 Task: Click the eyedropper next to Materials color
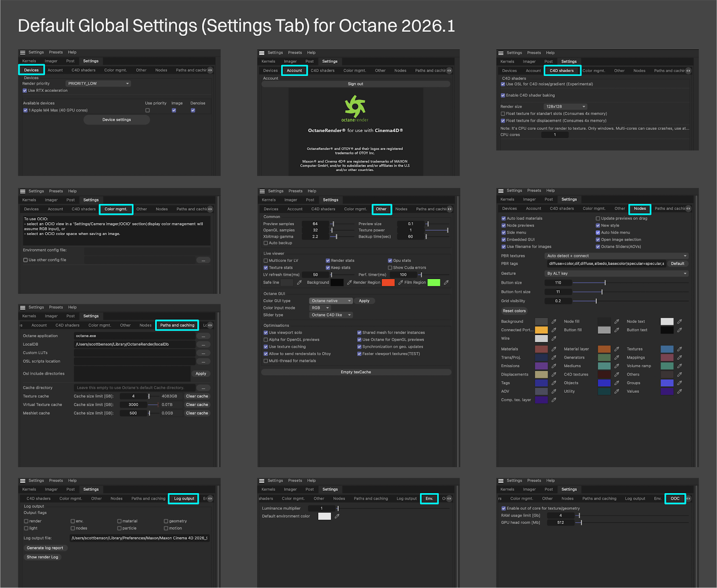(554, 349)
